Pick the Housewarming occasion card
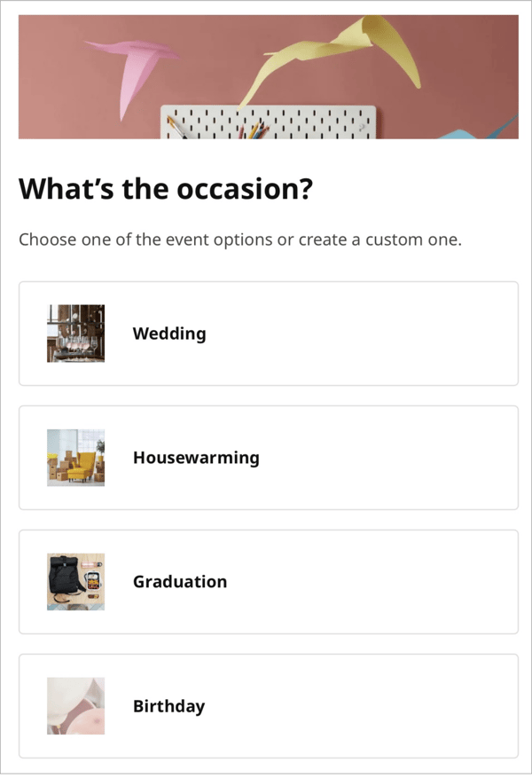Image resolution: width=532 pixels, height=778 pixels. (269, 458)
